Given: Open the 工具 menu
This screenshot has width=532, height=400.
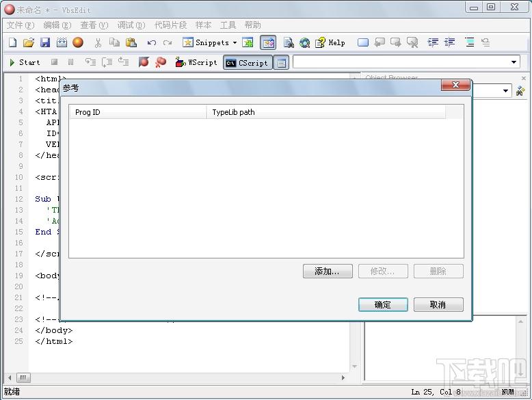Looking at the screenshot, I should click(x=228, y=25).
